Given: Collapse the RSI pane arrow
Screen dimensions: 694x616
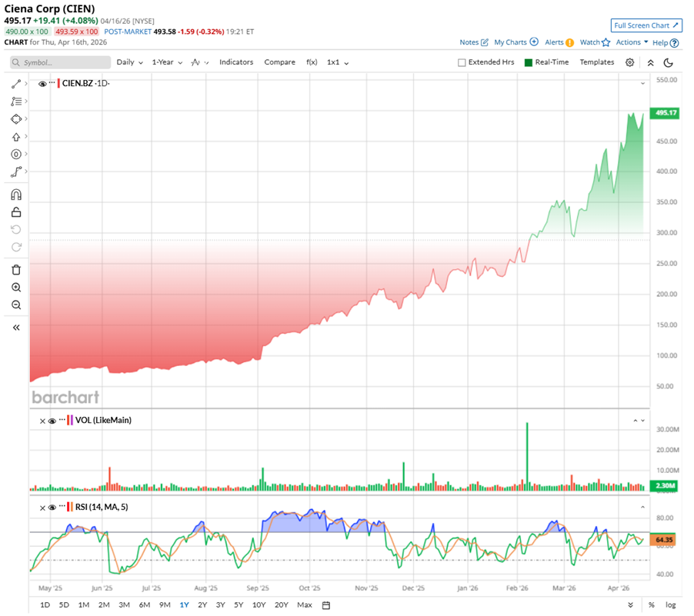Looking at the screenshot, I should point(642,507).
